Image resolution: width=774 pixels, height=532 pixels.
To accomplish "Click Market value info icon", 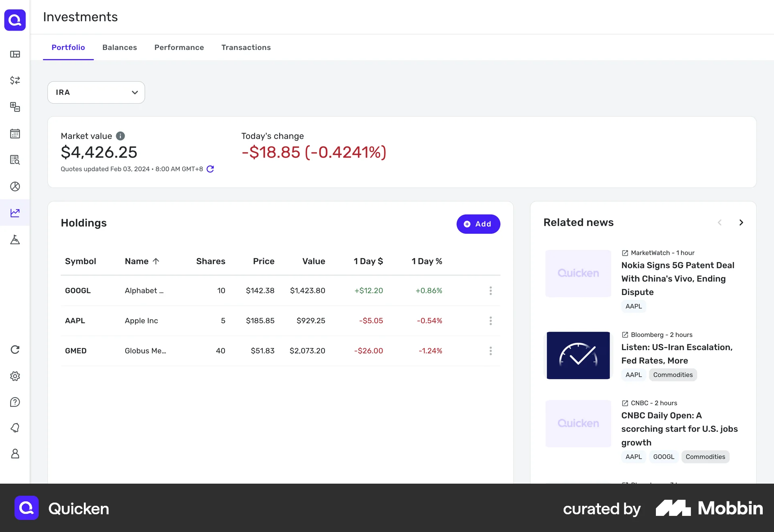I will coord(120,136).
